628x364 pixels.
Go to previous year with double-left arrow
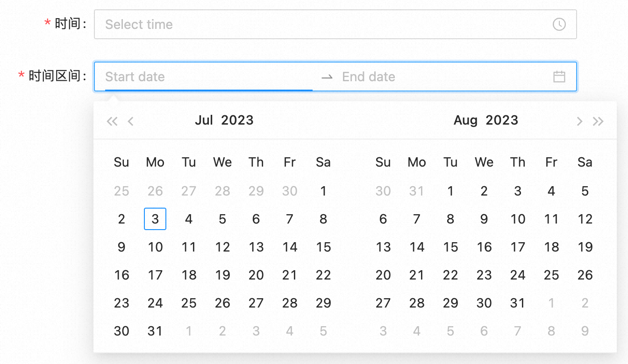coord(112,121)
